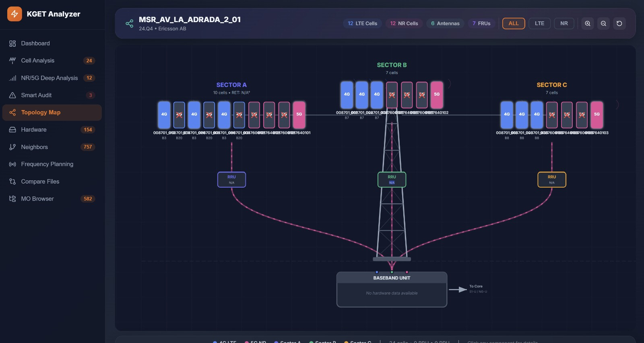The width and height of the screenshot is (644, 343).
Task: Click the KGET Analyzer lightning logo
Action: tap(14, 14)
